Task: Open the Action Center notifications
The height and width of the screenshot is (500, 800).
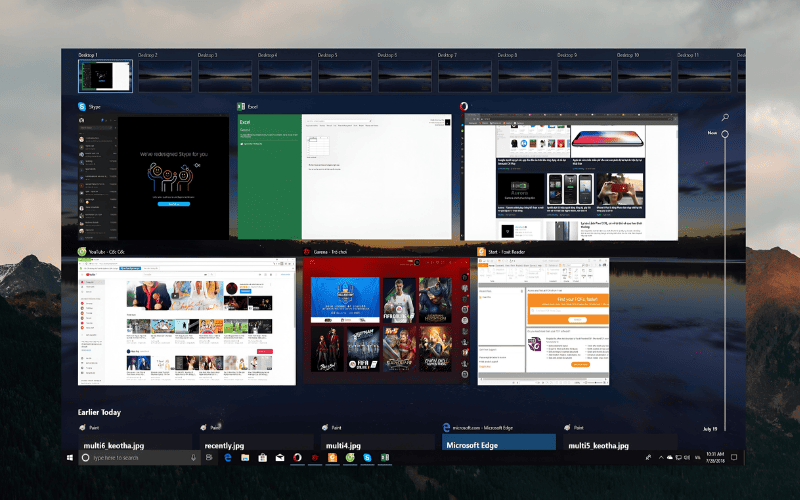Action: tap(734, 458)
